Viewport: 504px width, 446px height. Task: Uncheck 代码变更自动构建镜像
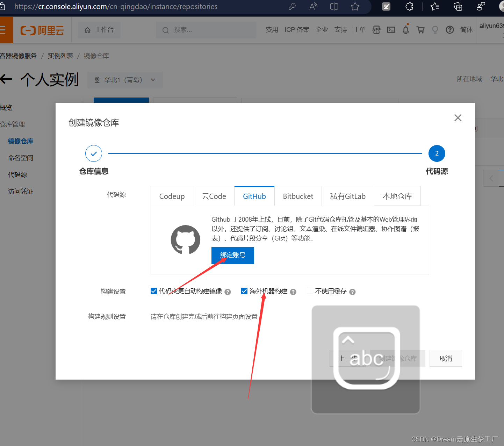point(154,291)
